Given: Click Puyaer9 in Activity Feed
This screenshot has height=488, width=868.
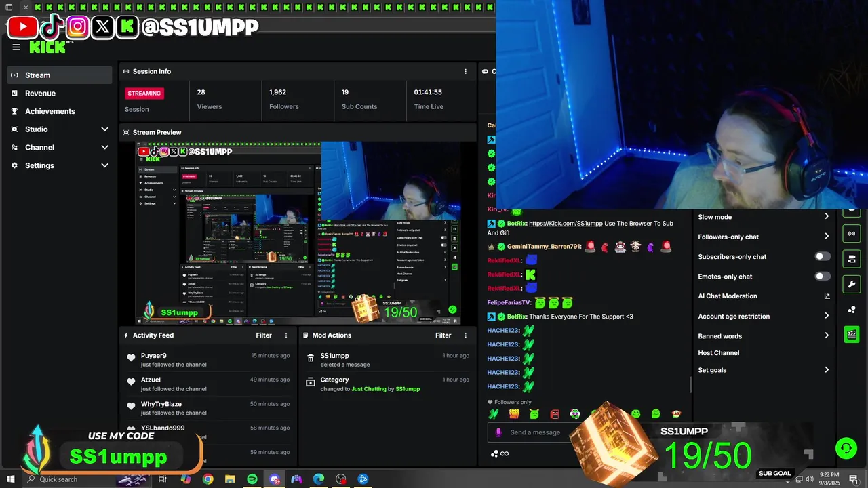Looking at the screenshot, I should (153, 356).
